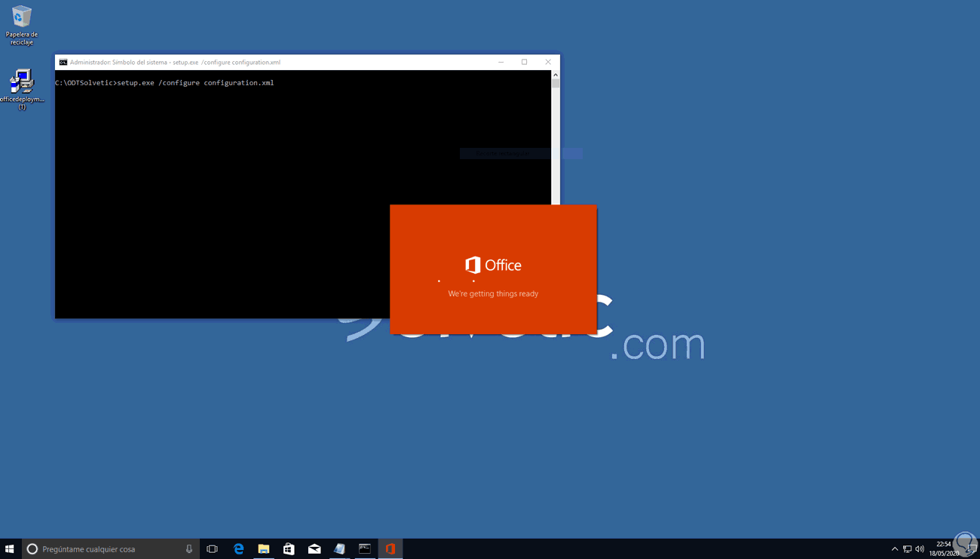
Task: Open the Command Prompt window system menu
Action: [x=61, y=62]
